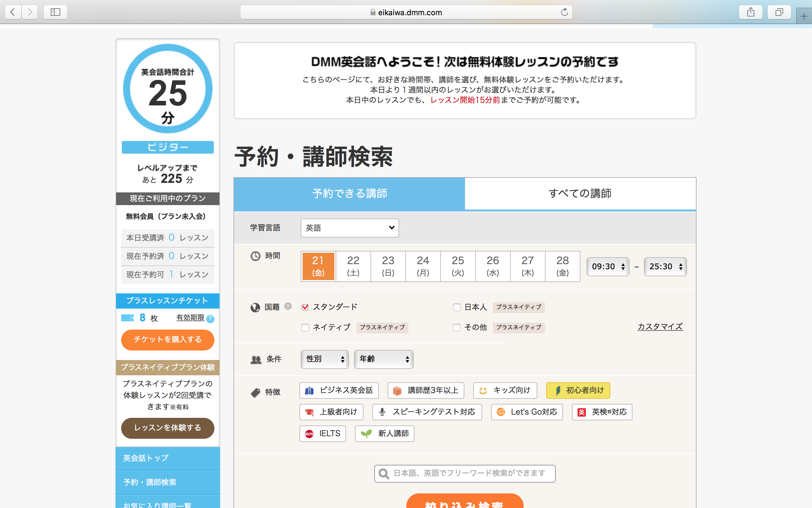Deselect the 初心者向け feature tag
Image resolution: width=812 pixels, height=508 pixels.
578,391
